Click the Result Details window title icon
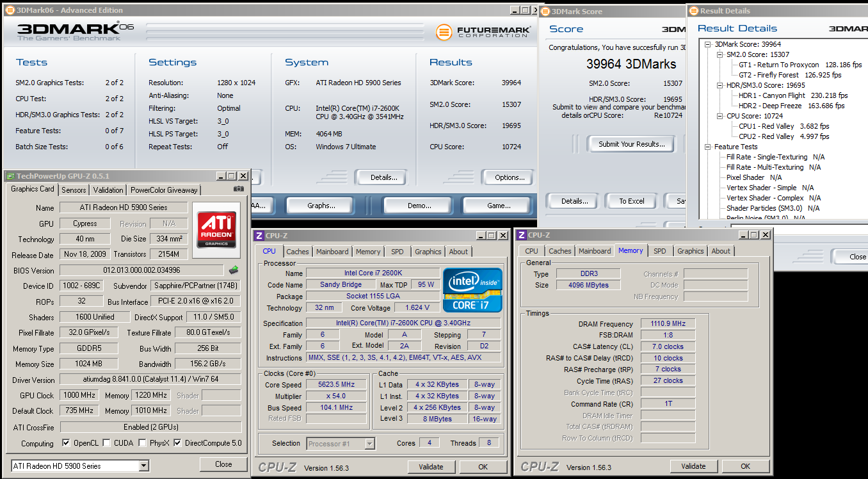Image resolution: width=868 pixels, height=479 pixels. point(694,10)
